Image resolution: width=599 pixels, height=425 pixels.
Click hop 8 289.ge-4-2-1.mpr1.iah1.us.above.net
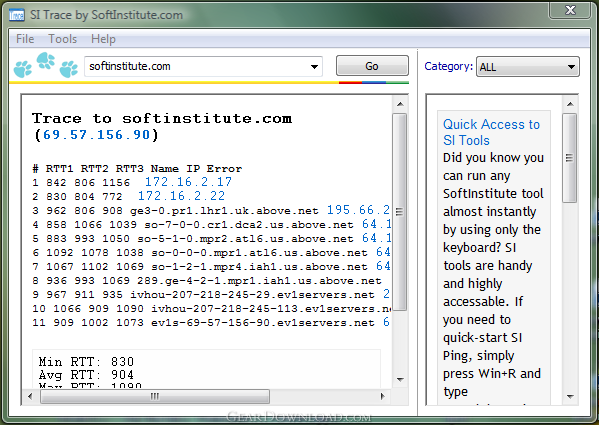(259, 281)
